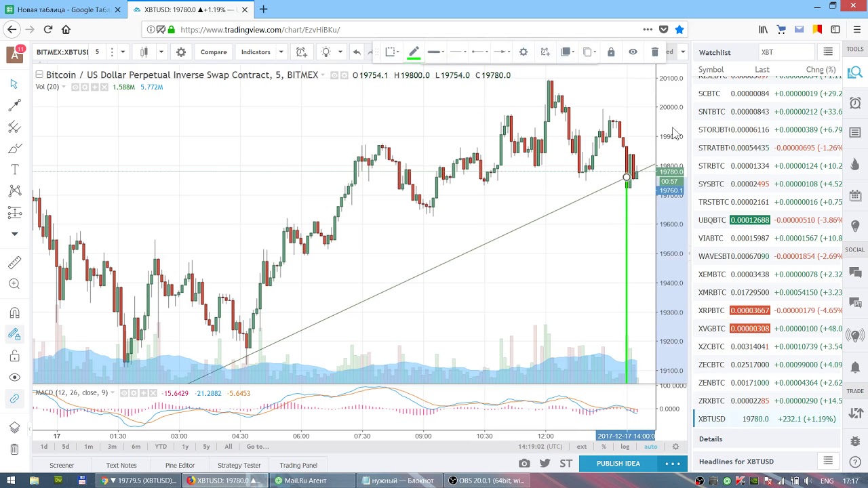Open drawing settings gear in floating toolbar
The width and height of the screenshot is (868, 488).
point(524,52)
